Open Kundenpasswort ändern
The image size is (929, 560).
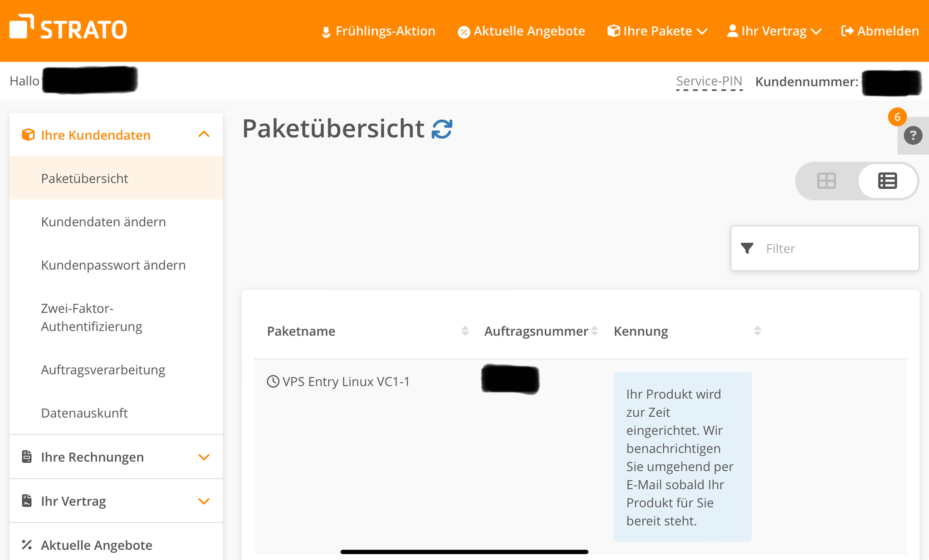click(113, 265)
